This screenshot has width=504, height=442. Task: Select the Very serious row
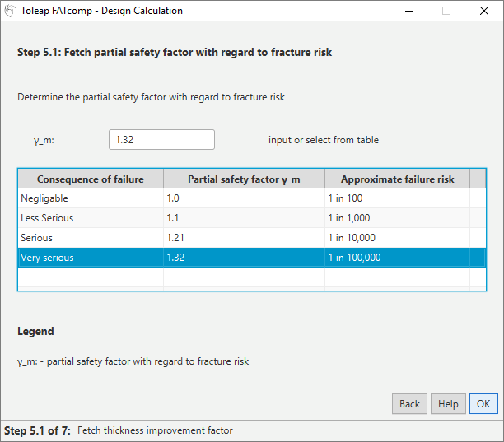coord(91,258)
